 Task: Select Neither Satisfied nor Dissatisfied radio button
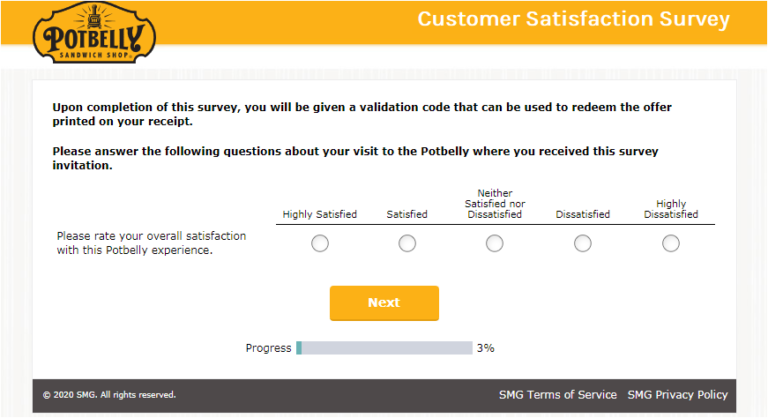tap(495, 243)
